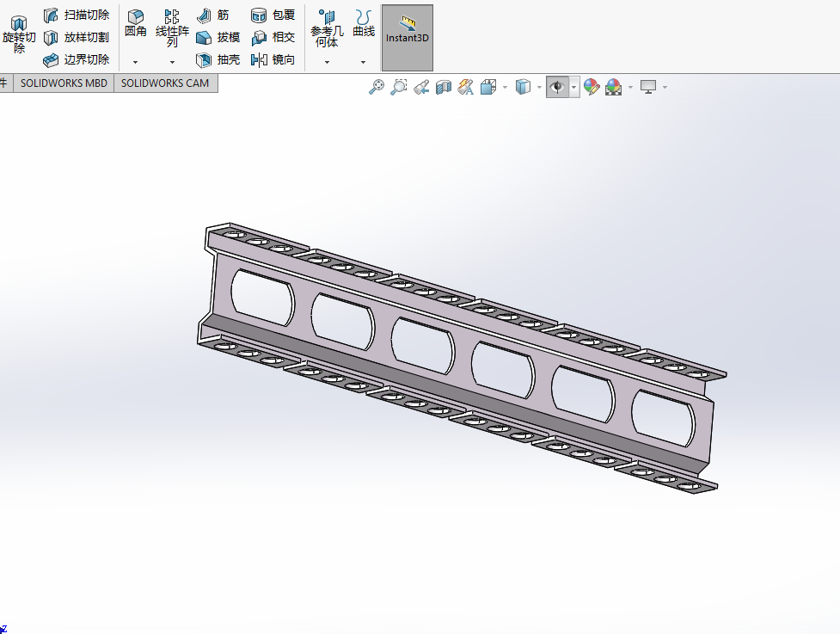Select the Swept Cut (扫描切除) tool
The image size is (840, 634).
point(77,15)
